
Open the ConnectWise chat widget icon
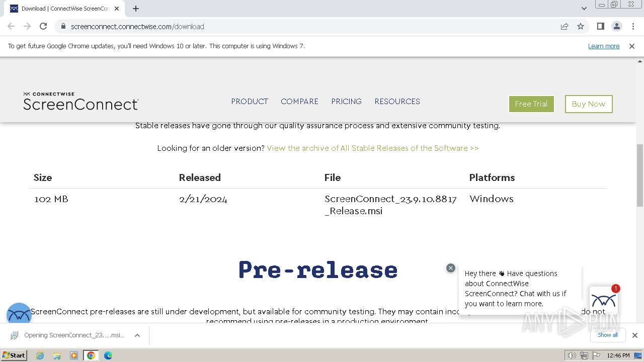[x=604, y=301]
